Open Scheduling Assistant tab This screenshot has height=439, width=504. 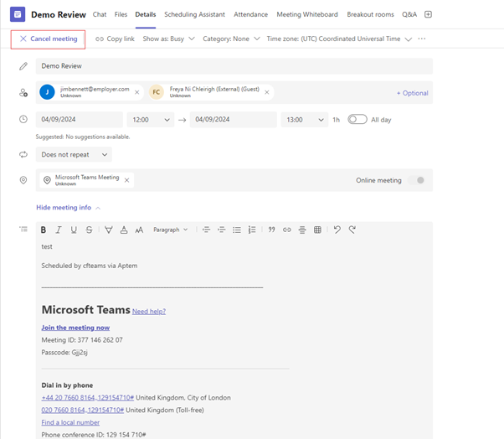coord(194,14)
